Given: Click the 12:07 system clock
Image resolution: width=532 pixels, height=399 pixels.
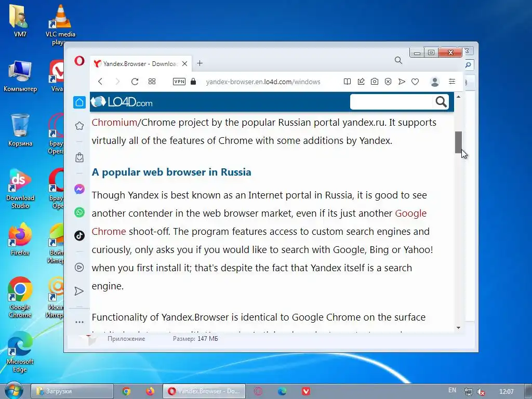Looking at the screenshot, I should tap(506, 392).
